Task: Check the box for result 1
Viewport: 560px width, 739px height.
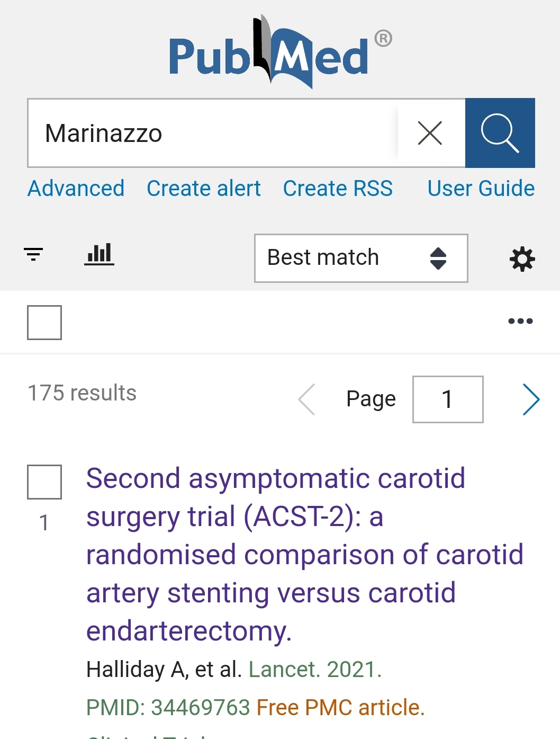Action: coord(44,482)
